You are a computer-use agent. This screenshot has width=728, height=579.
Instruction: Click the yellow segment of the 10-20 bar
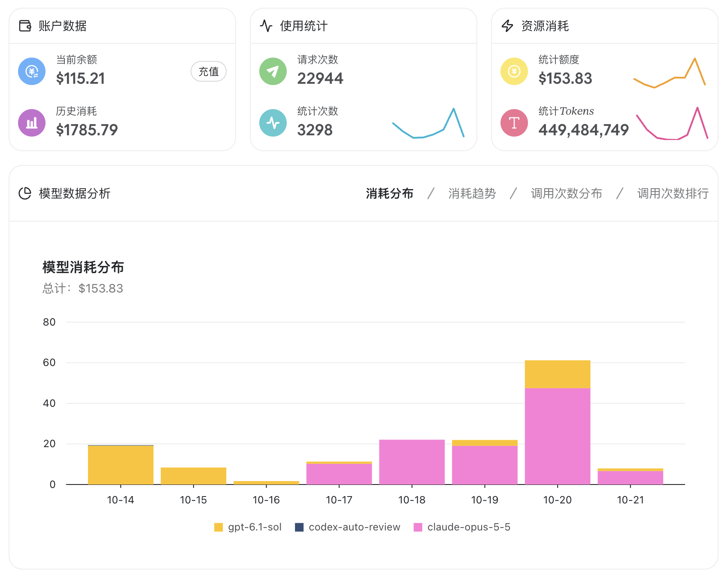[558, 374]
